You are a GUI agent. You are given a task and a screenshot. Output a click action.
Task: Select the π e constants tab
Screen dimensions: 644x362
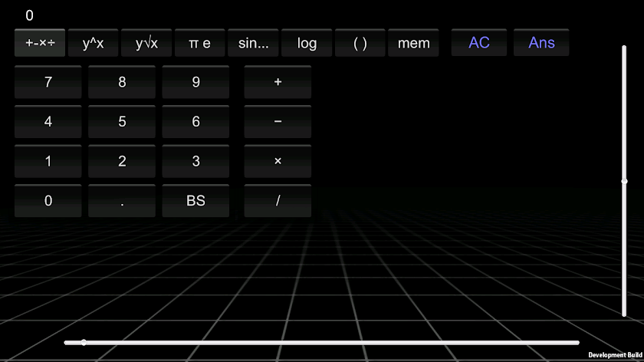199,43
